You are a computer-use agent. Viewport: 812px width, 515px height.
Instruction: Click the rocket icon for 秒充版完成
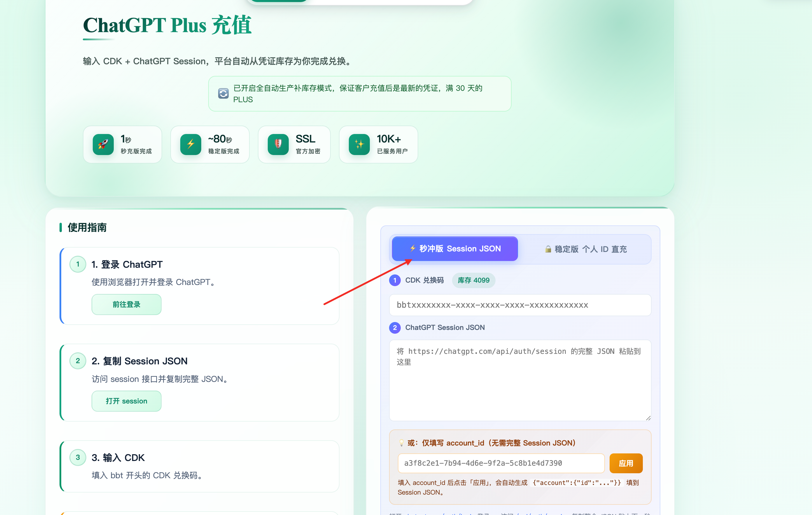(103, 145)
